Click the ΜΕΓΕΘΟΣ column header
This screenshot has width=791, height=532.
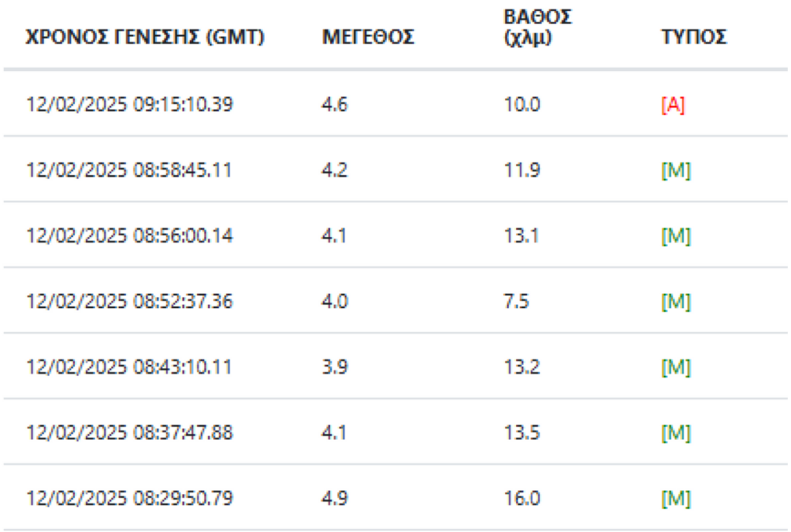click(368, 38)
